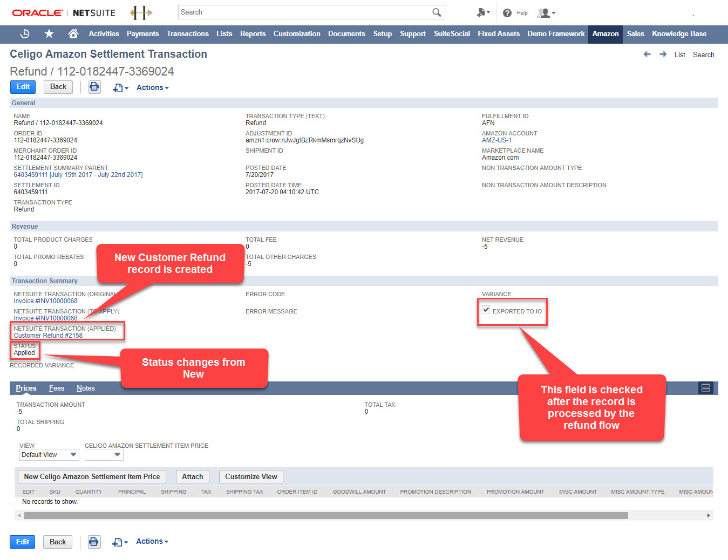Open the Create New icon in header
The image size is (728, 560).
pos(483,12)
